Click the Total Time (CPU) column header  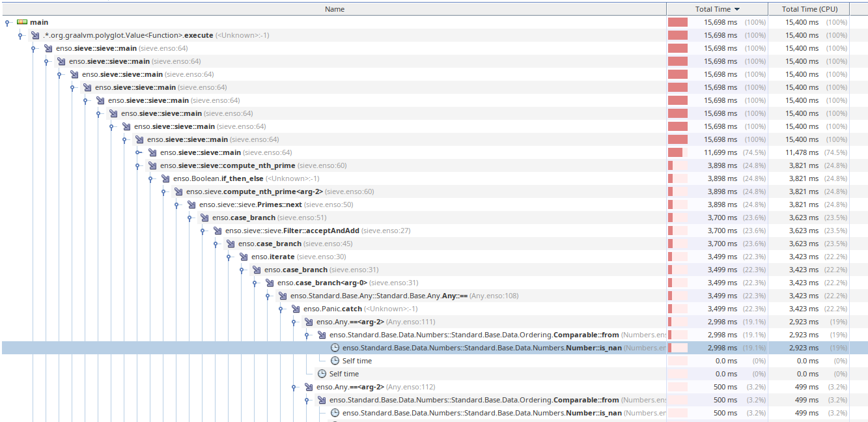click(x=809, y=8)
